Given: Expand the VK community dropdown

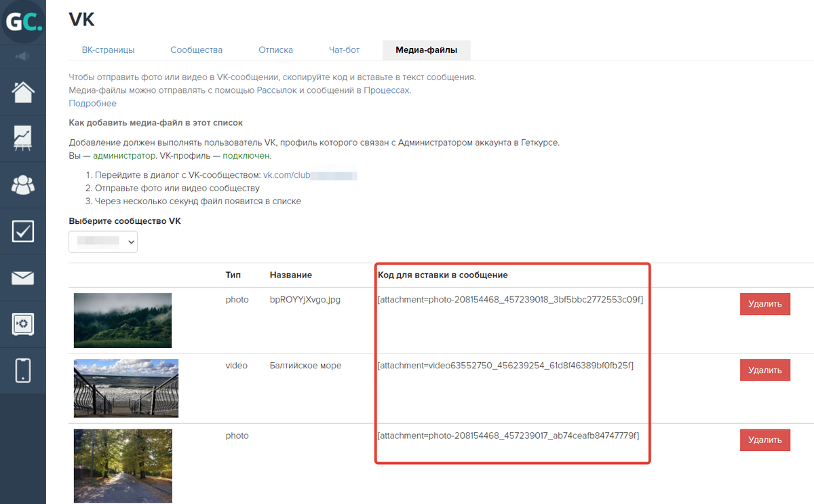Looking at the screenshot, I should [103, 241].
